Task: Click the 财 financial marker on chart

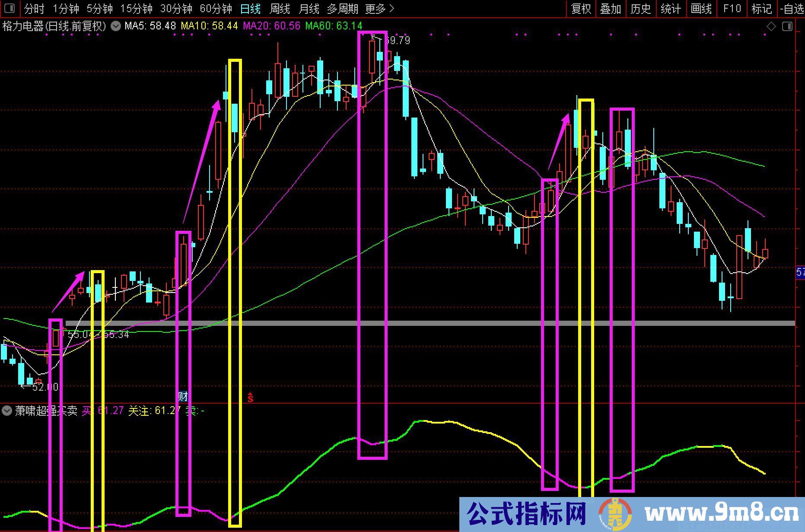Action: click(183, 396)
